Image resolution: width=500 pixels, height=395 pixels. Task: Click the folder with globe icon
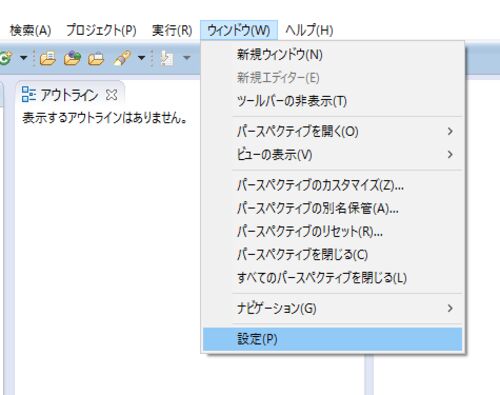click(72, 58)
